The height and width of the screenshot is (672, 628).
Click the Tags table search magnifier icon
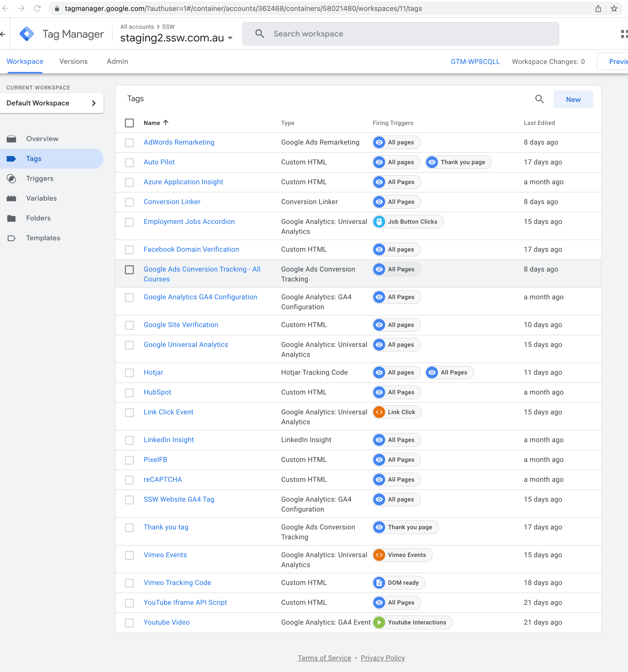pyautogui.click(x=539, y=99)
